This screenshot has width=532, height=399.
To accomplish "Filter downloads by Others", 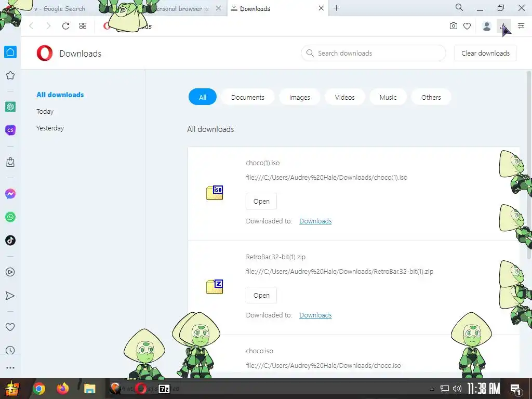I will coord(431,97).
